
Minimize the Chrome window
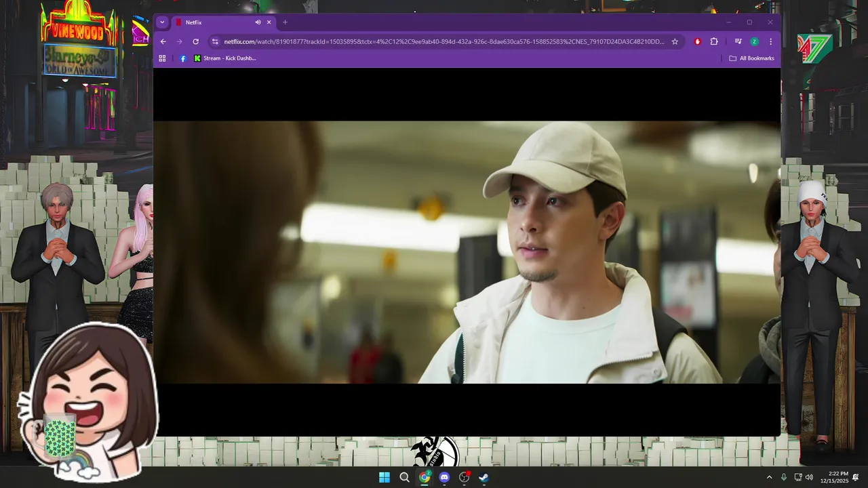728,22
